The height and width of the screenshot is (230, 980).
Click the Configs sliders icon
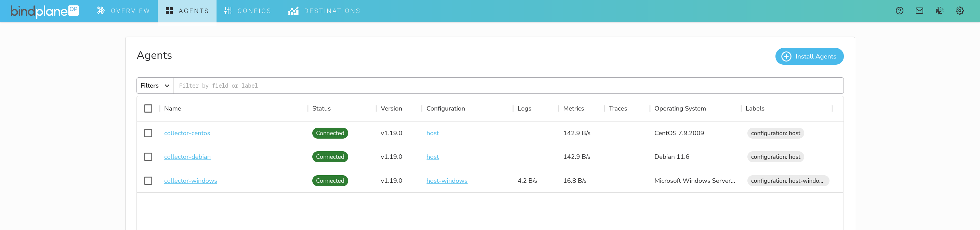click(x=228, y=11)
